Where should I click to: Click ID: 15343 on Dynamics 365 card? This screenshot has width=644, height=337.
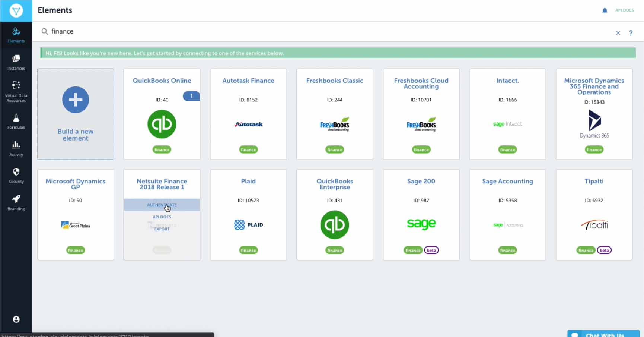tap(594, 102)
